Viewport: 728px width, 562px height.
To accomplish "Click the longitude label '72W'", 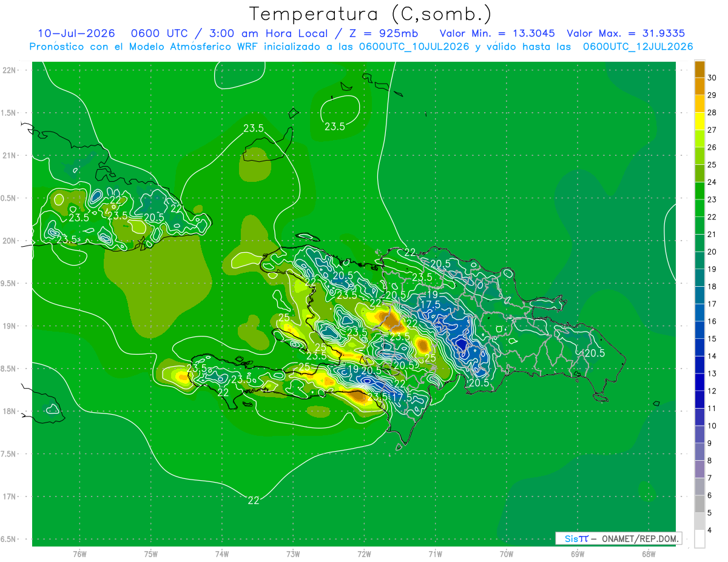I will tap(365, 554).
